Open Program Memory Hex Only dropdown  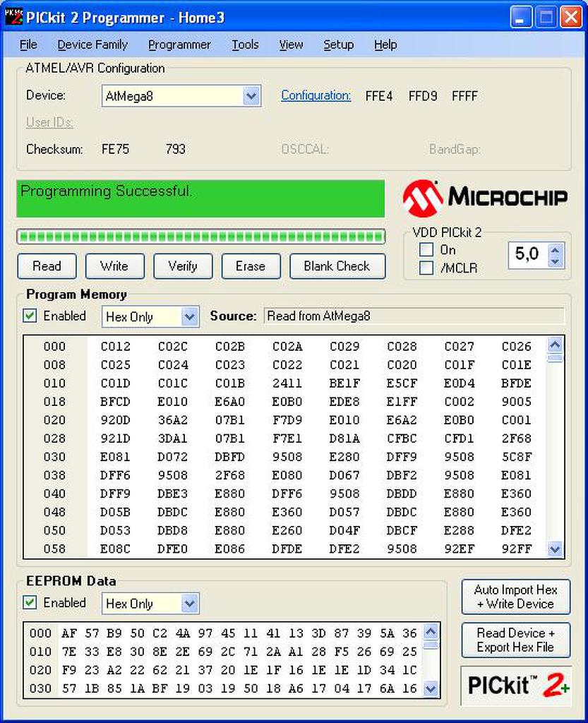coord(189,317)
